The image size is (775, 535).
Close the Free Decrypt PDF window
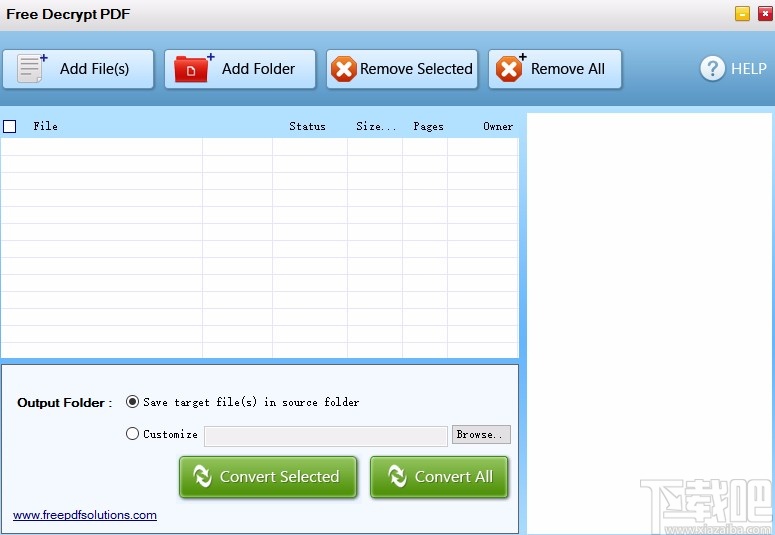(765, 13)
